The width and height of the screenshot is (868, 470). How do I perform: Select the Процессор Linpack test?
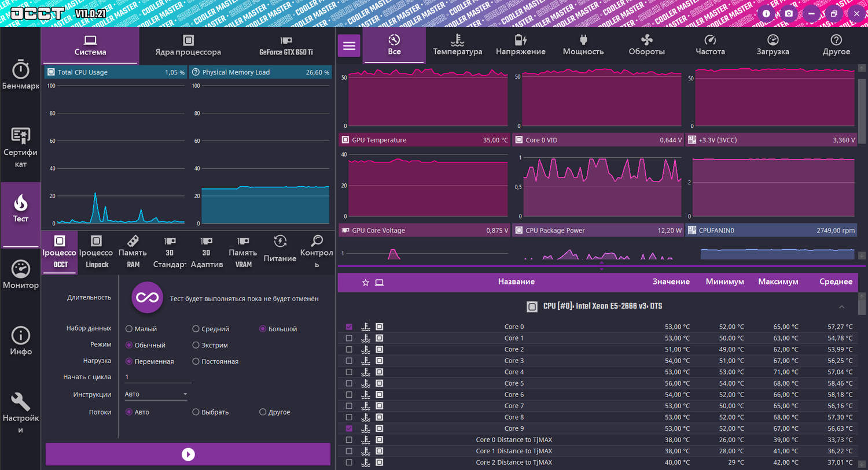97,252
